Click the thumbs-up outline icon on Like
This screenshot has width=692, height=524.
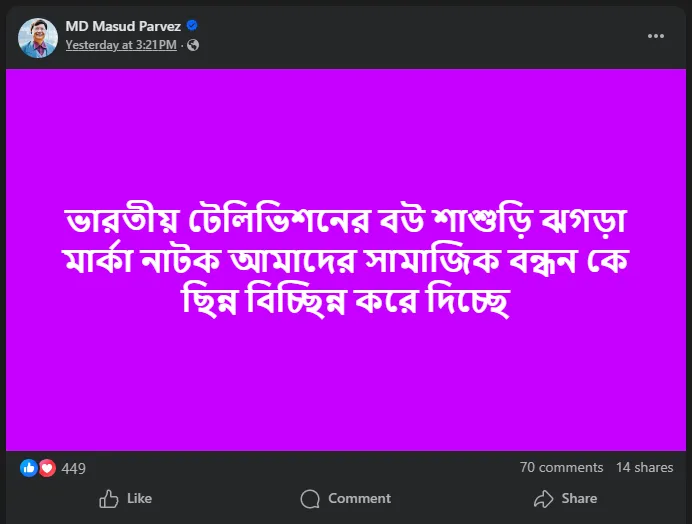[109, 498]
